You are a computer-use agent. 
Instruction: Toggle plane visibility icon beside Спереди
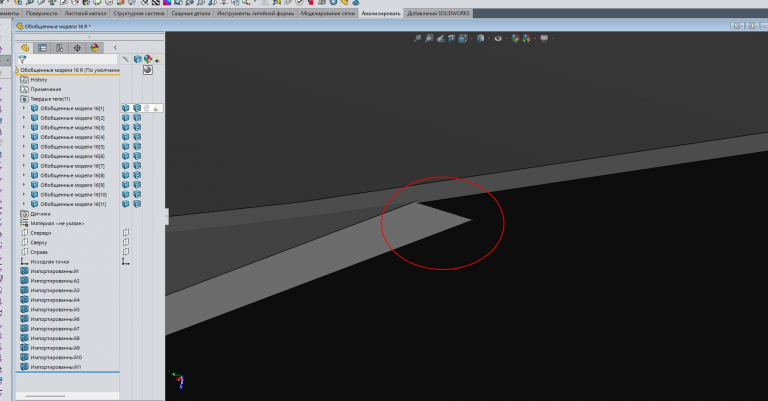click(126, 233)
